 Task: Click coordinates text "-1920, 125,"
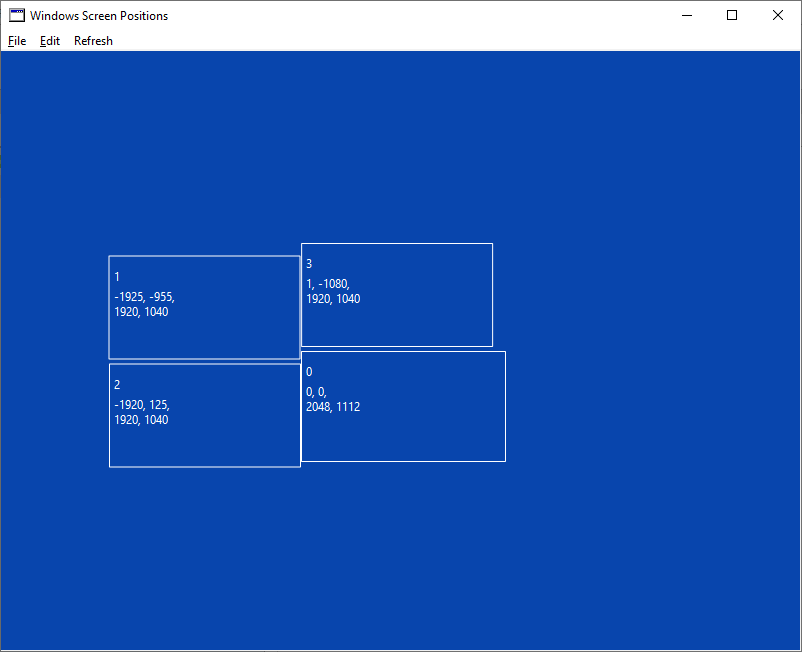[x=142, y=405]
